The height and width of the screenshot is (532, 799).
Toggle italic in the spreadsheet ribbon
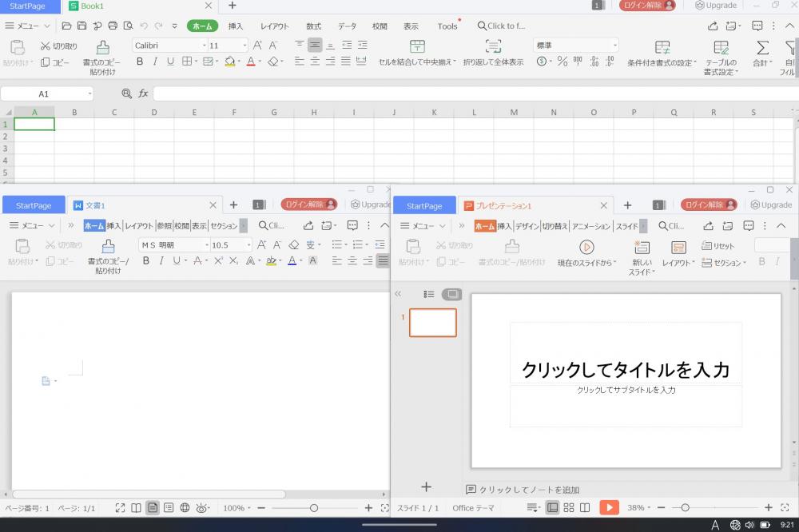[x=155, y=62]
